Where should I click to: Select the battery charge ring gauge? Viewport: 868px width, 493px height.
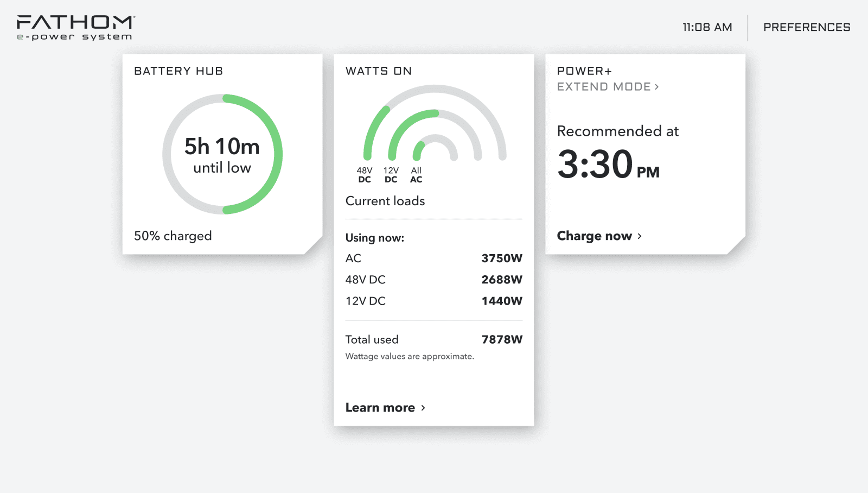tap(222, 154)
